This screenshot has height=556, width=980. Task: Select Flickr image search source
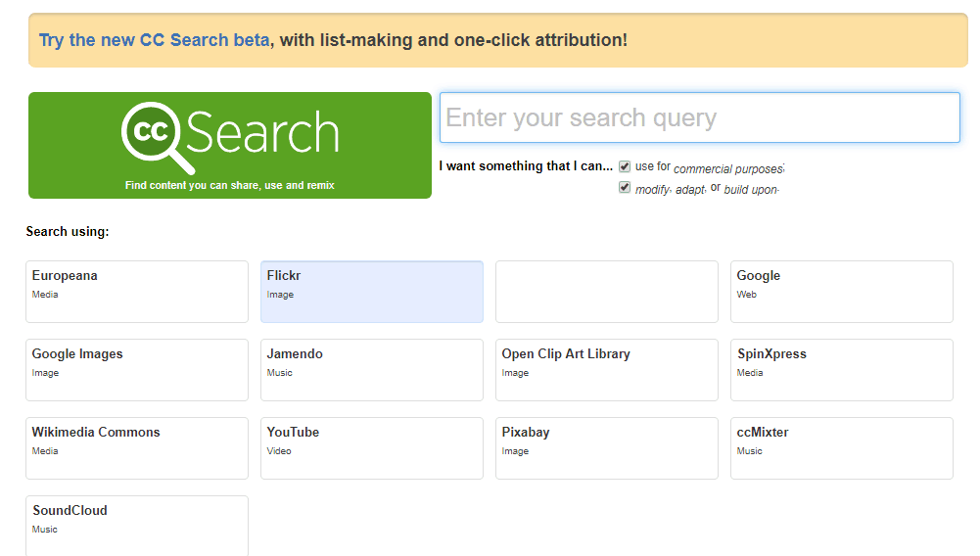point(372,292)
